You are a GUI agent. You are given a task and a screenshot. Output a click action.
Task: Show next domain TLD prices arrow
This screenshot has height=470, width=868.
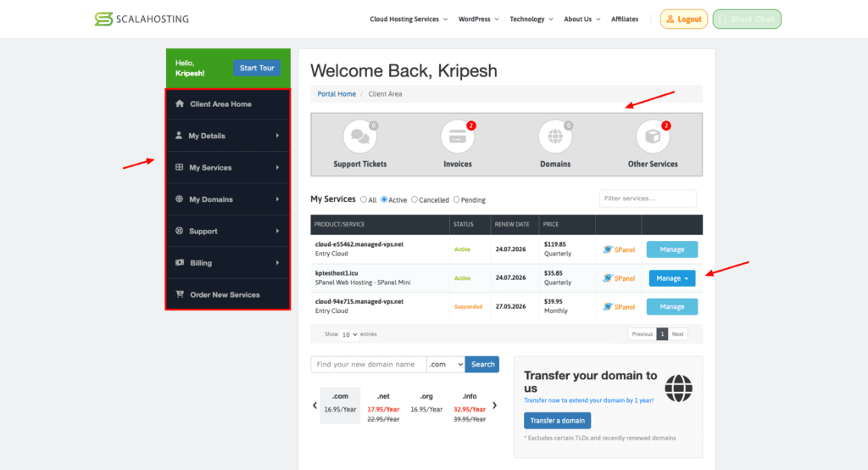coord(495,406)
